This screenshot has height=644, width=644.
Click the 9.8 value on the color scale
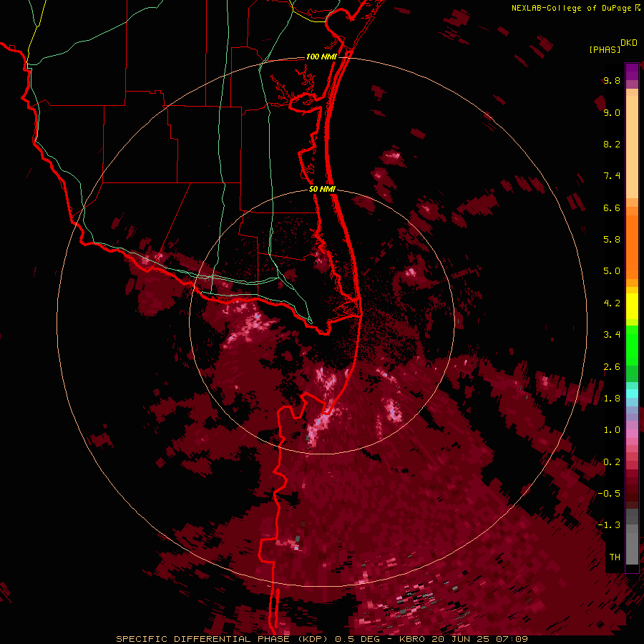612,80
